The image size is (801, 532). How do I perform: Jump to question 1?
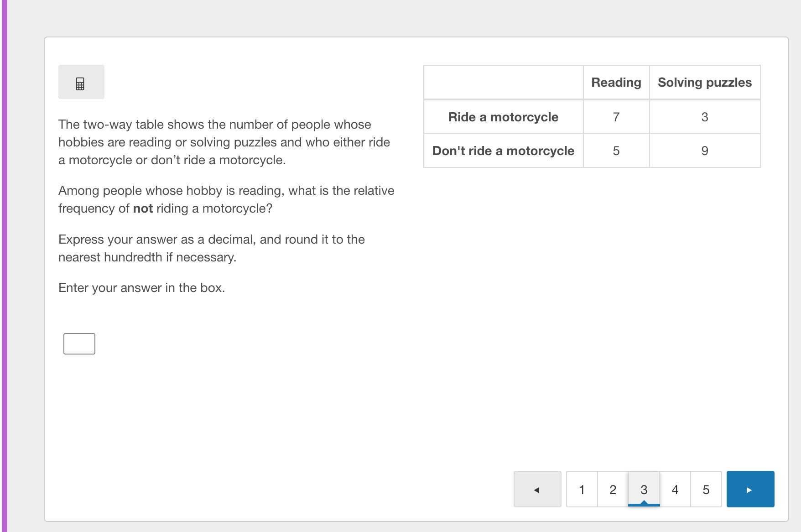tap(582, 489)
